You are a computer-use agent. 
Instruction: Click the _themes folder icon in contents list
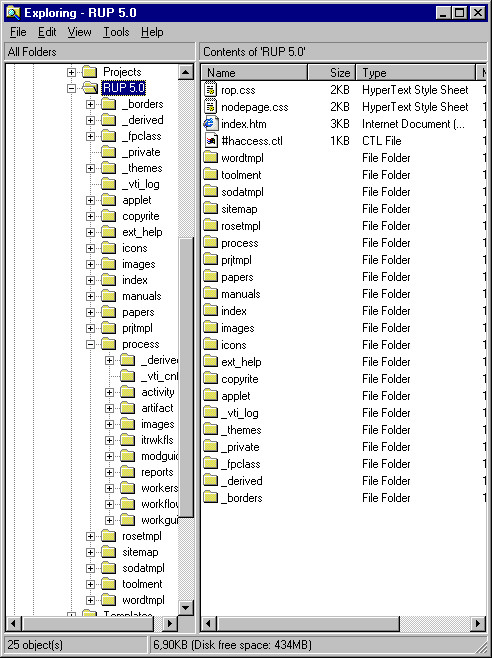pyautogui.click(x=211, y=429)
